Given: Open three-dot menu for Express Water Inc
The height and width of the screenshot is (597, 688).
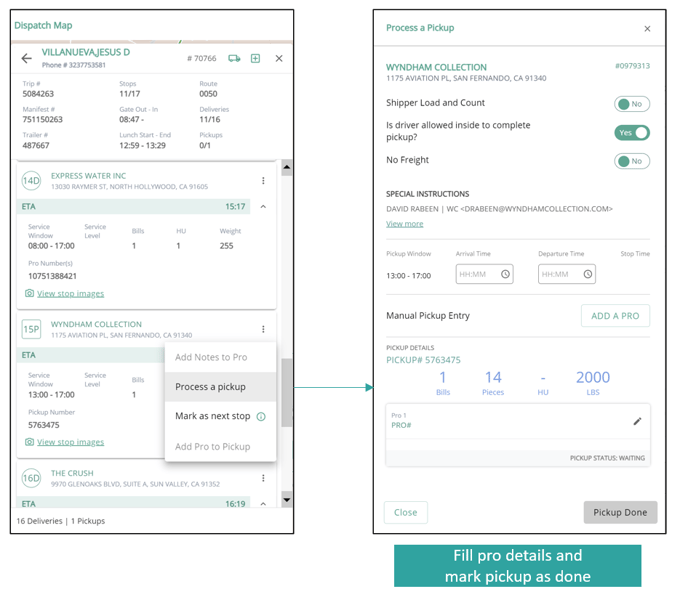Looking at the screenshot, I should click(263, 181).
